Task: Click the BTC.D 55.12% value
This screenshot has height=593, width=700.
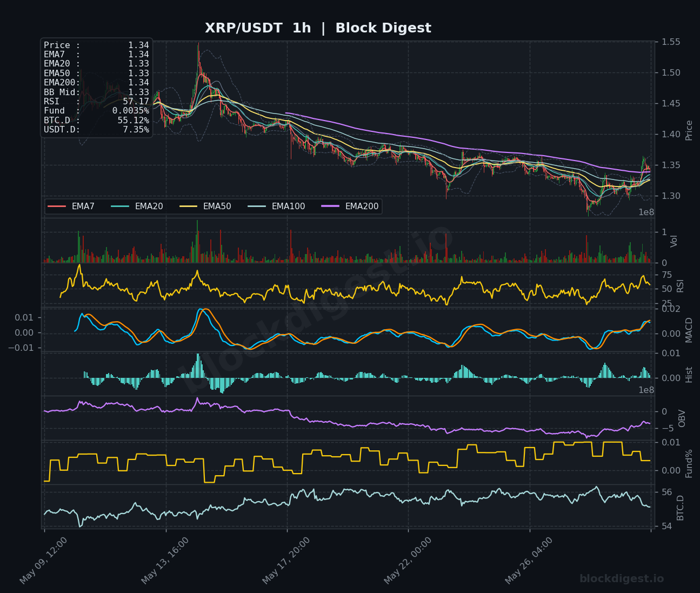Action: point(133,120)
